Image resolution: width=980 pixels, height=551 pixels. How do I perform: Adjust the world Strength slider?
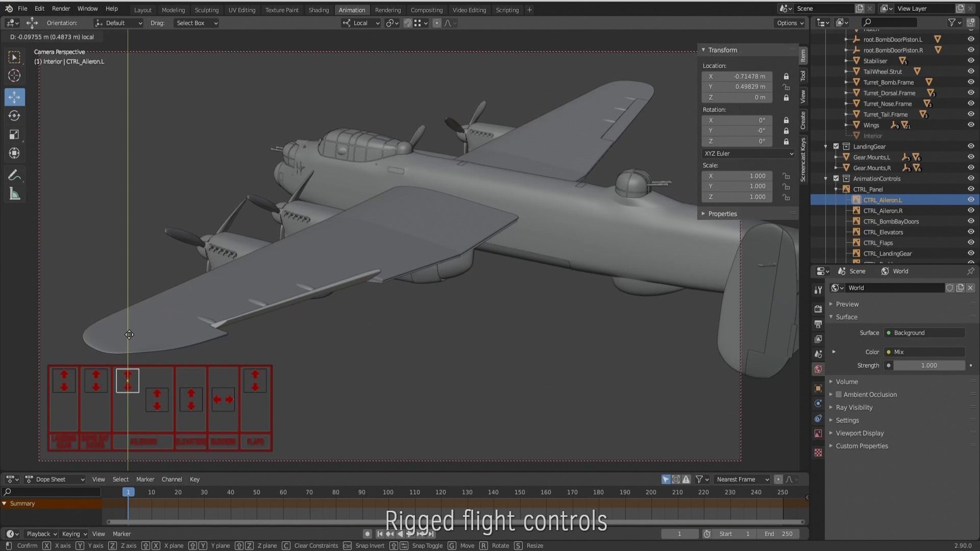pyautogui.click(x=928, y=365)
